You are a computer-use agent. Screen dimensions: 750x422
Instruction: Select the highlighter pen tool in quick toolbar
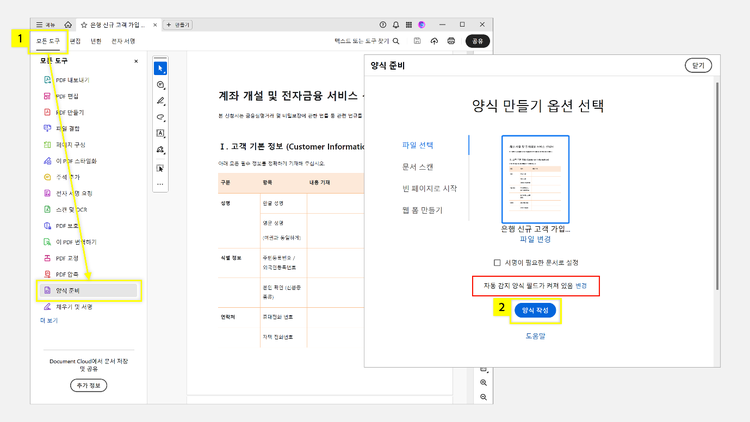pos(161,101)
